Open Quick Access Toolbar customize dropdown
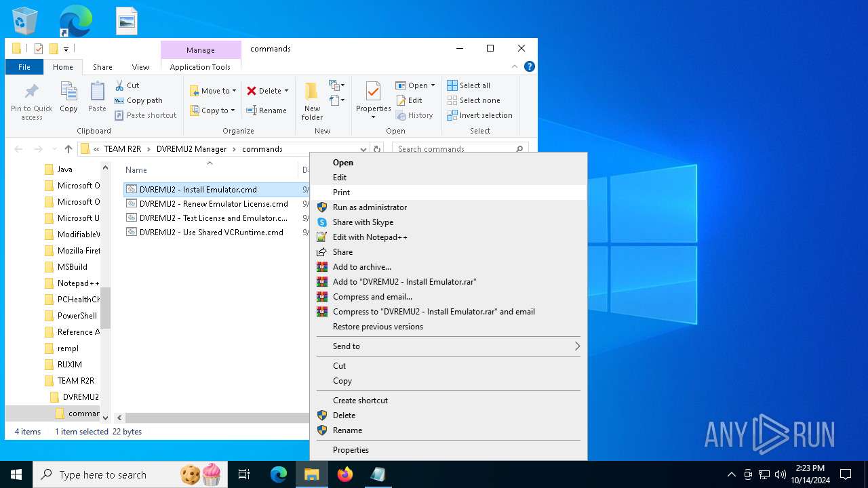 click(66, 49)
